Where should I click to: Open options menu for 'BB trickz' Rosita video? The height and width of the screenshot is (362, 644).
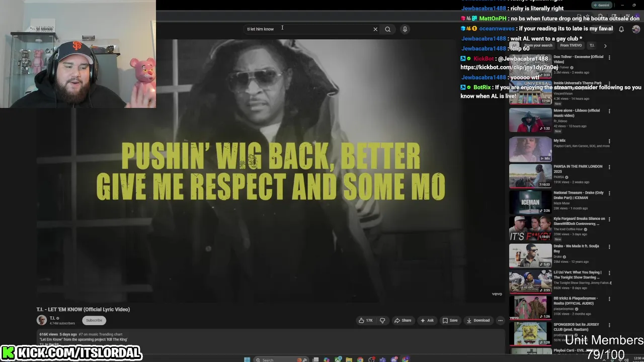coord(609,299)
